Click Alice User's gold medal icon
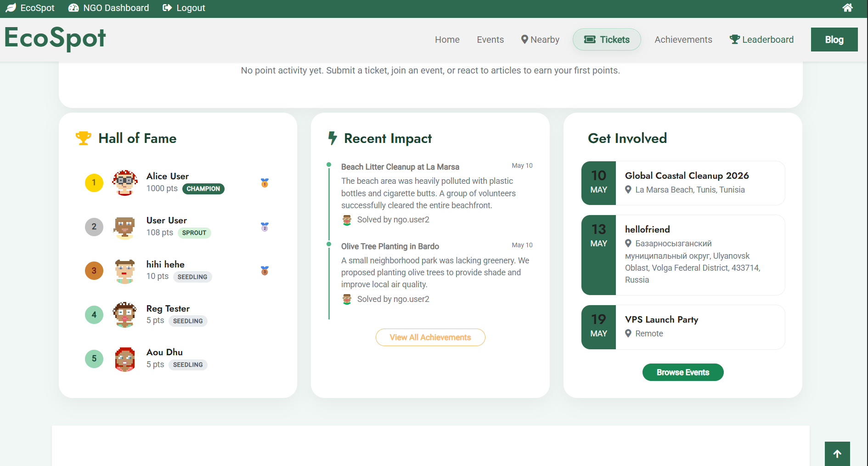The height and width of the screenshot is (466, 868). click(x=265, y=182)
